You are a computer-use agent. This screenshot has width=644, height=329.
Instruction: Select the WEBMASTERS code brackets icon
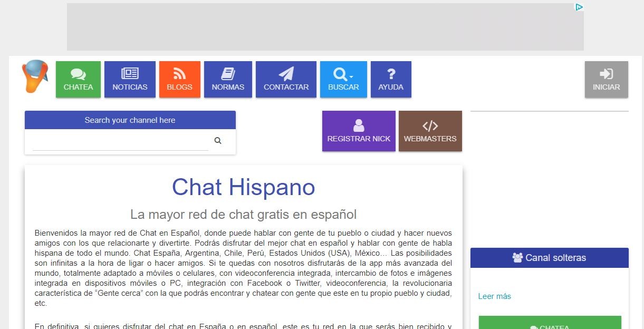(x=430, y=125)
